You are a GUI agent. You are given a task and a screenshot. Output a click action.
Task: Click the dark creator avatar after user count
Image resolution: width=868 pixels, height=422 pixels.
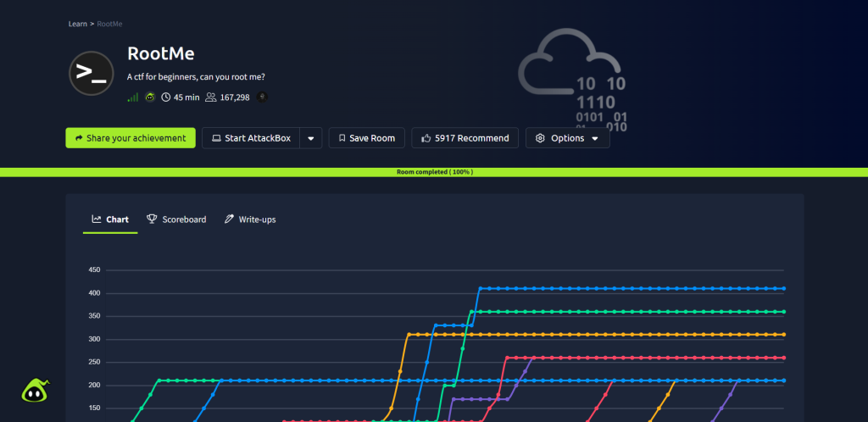click(x=262, y=97)
